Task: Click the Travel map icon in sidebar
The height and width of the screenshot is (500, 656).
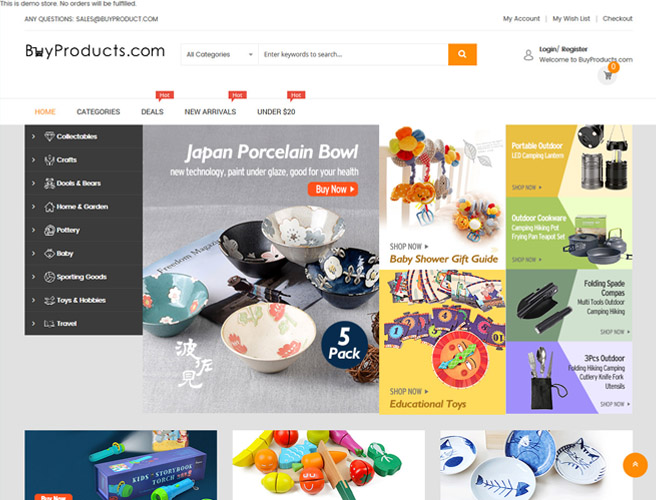Action: point(49,323)
